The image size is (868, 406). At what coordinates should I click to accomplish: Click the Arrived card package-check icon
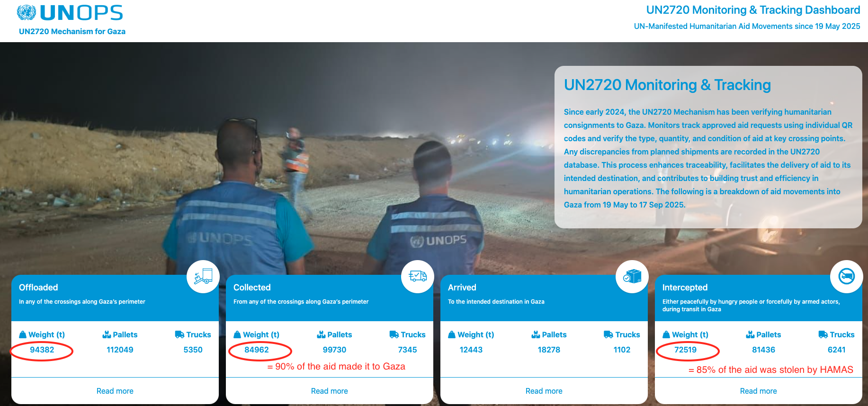(x=632, y=277)
